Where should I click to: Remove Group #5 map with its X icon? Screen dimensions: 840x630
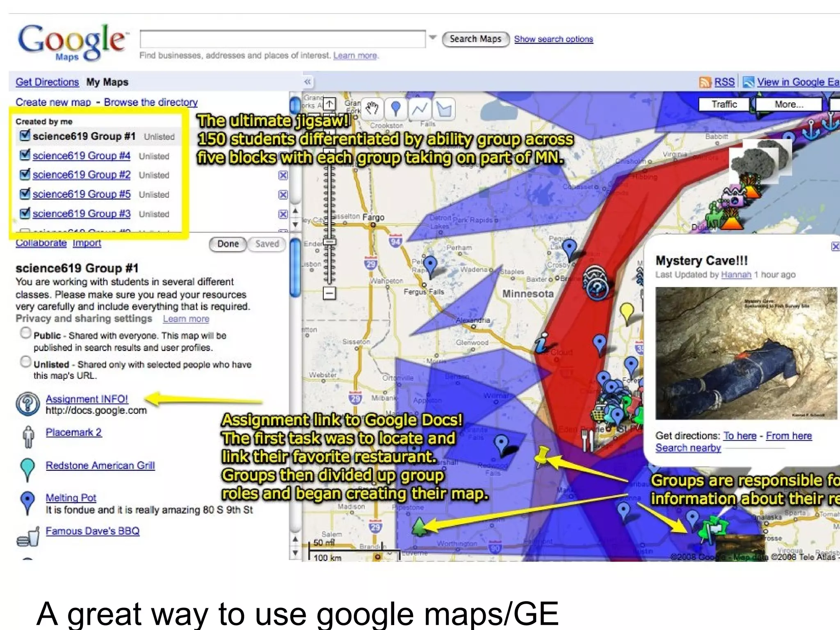coord(283,194)
